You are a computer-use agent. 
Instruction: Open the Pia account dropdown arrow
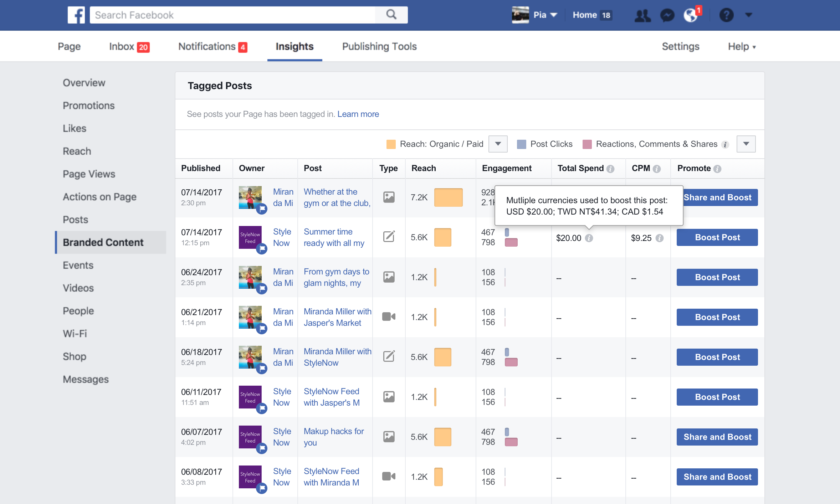pyautogui.click(x=554, y=15)
